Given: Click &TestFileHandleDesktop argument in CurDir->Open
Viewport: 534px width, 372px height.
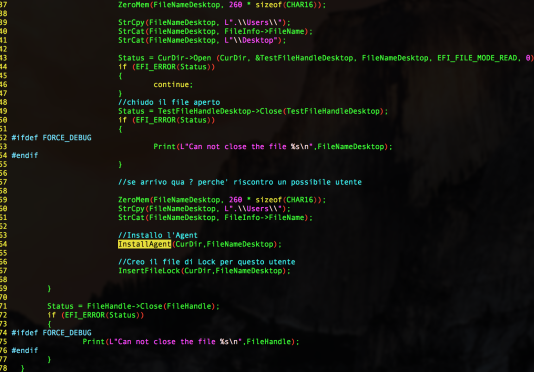Looking at the screenshot, I should click(304, 58).
